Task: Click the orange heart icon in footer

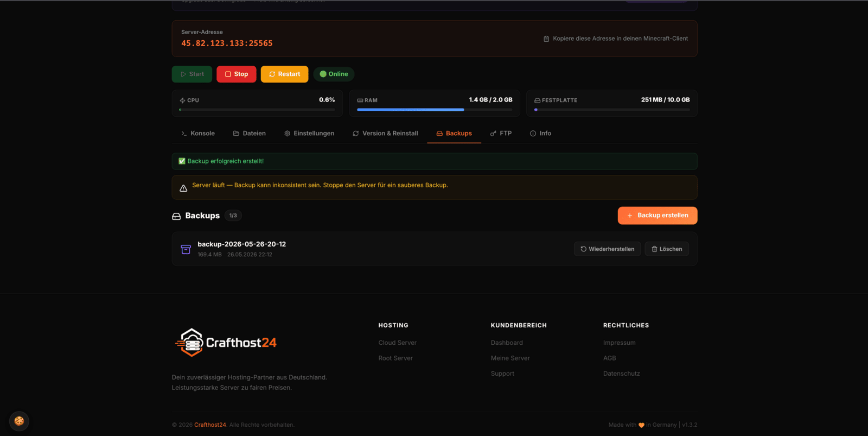Action: [x=641, y=425]
